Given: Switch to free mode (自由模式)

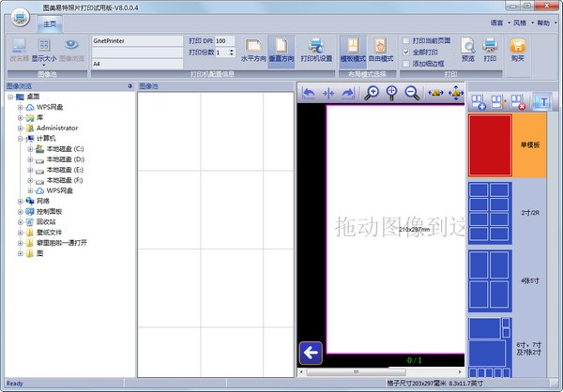Looking at the screenshot, I should pos(381,47).
